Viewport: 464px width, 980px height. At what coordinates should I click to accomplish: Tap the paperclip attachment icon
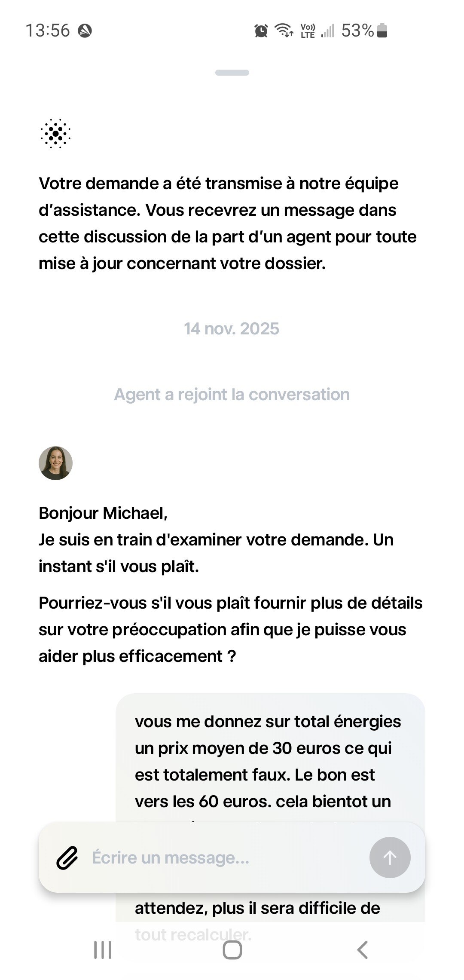(67, 858)
